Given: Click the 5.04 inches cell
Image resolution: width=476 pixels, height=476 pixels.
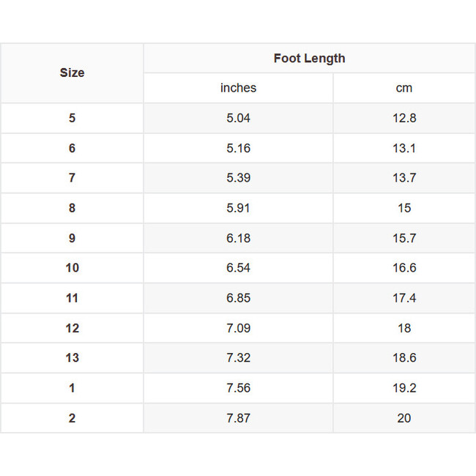Looking at the screenshot, I should point(238,118).
